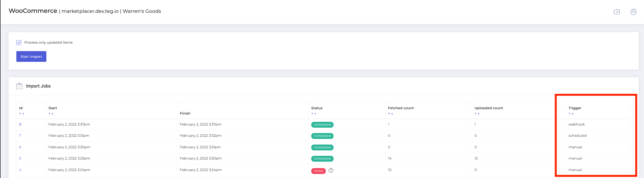
Task: Click the WooCommerce title text
Action: click(x=33, y=11)
